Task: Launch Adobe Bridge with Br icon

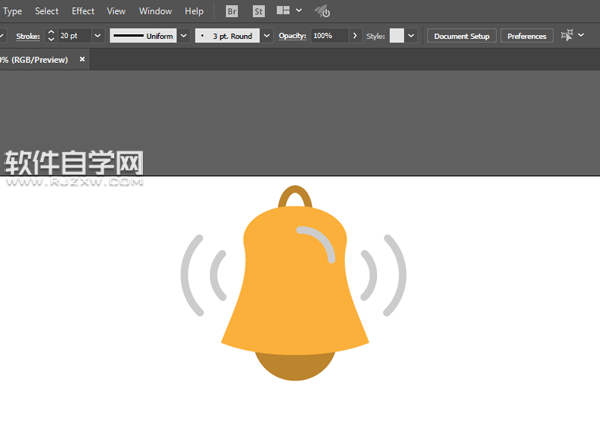Action: (x=232, y=11)
